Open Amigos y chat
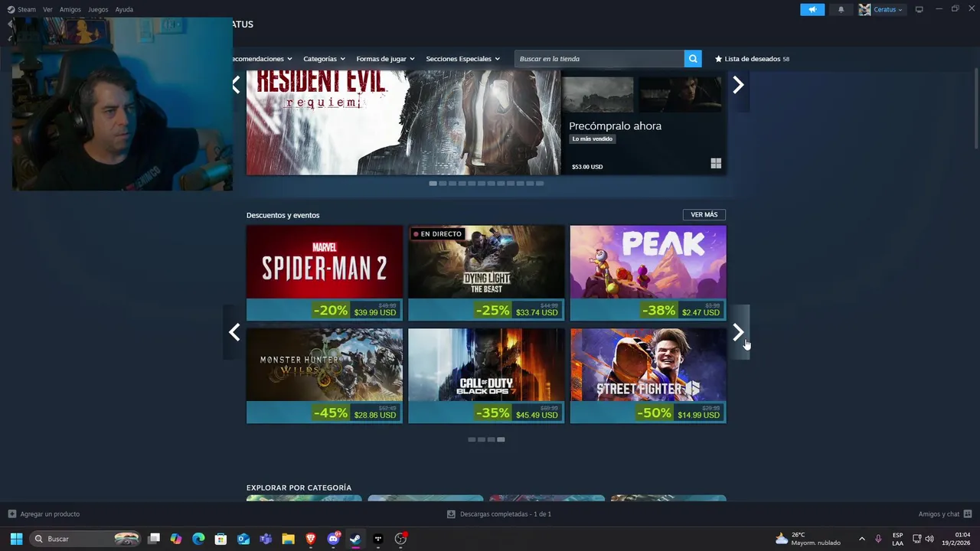Viewport: 980px width, 551px height. tap(945, 514)
